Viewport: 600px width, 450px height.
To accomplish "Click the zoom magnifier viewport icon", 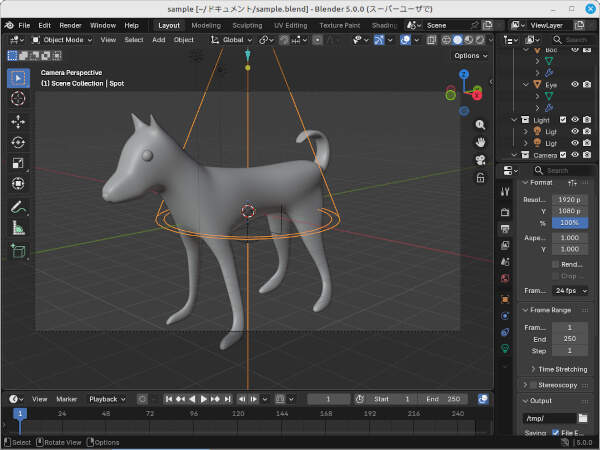I will click(480, 125).
